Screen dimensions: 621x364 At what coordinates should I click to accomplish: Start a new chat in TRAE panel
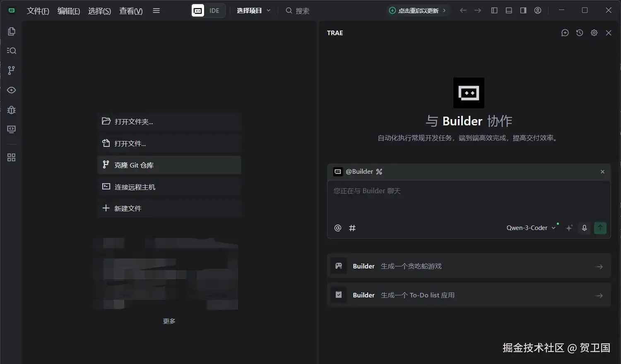tap(565, 33)
